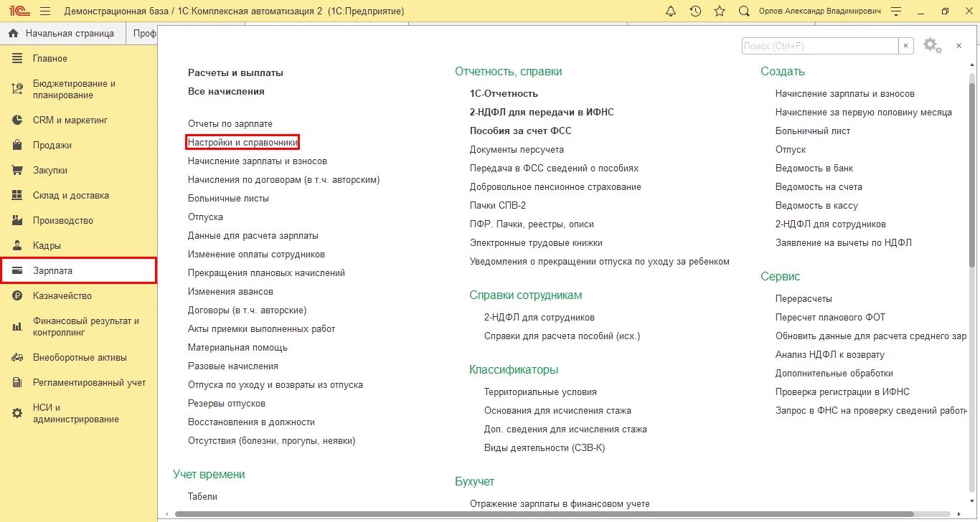
Task: Create Заявление на вычеты по НДФЛ
Action: tap(844, 243)
